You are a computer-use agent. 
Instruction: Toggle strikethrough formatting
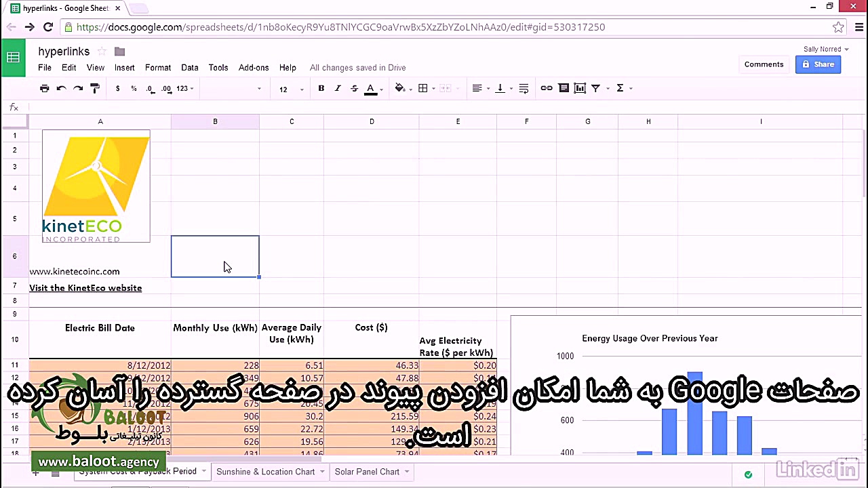353,88
